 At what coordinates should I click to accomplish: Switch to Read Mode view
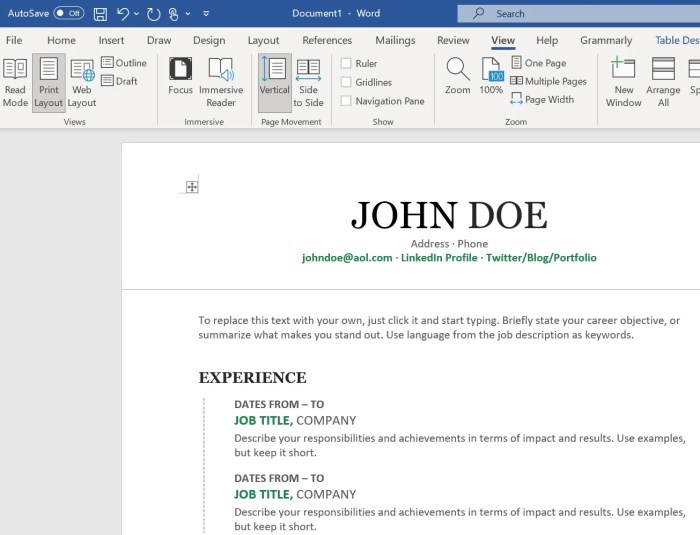[x=15, y=83]
